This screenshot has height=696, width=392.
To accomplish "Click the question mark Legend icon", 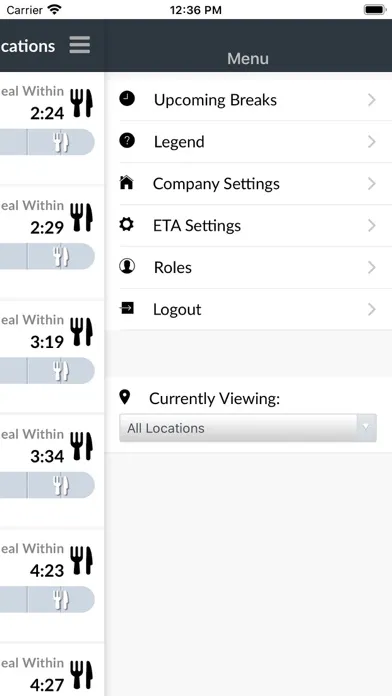I will click(127, 141).
